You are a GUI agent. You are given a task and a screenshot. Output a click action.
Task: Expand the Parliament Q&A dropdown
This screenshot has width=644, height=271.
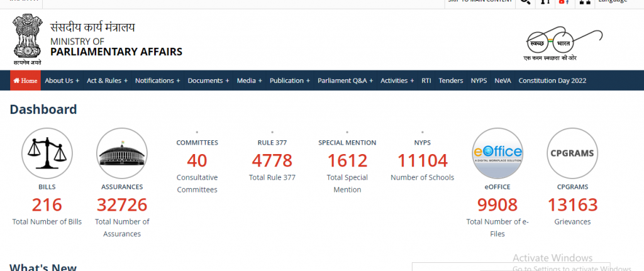345,80
